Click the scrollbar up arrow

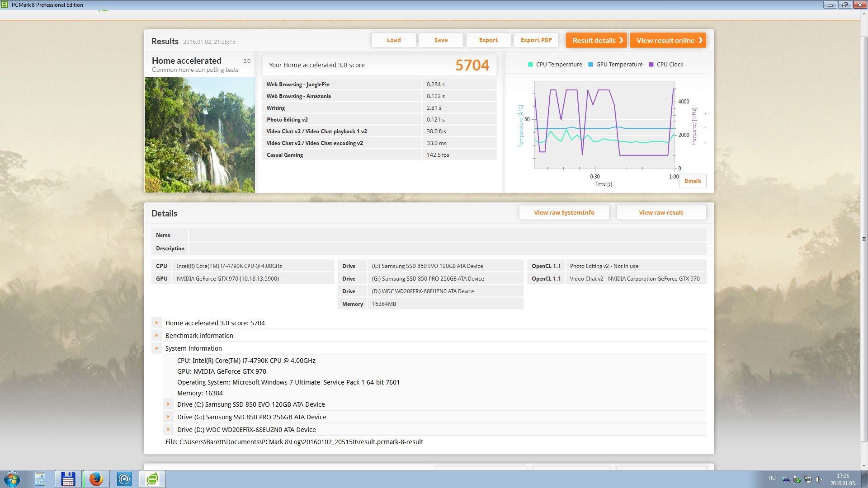(x=864, y=14)
